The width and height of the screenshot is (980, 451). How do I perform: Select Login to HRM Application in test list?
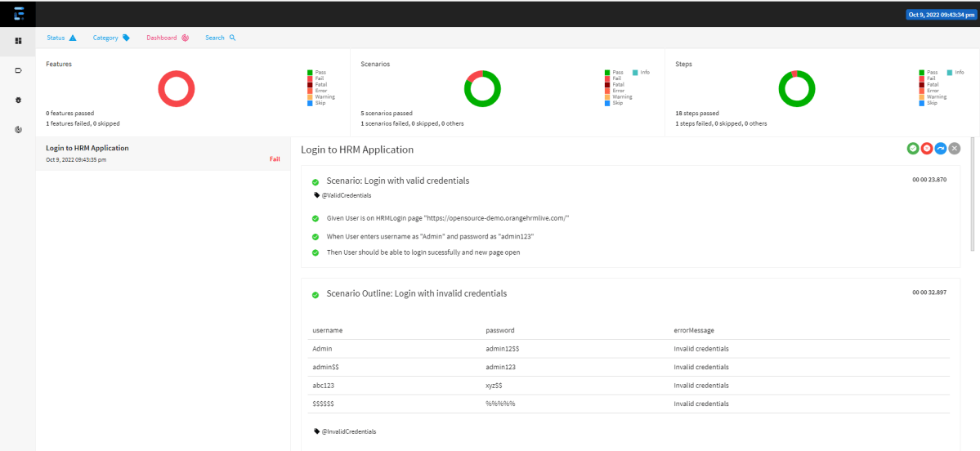[x=87, y=148]
